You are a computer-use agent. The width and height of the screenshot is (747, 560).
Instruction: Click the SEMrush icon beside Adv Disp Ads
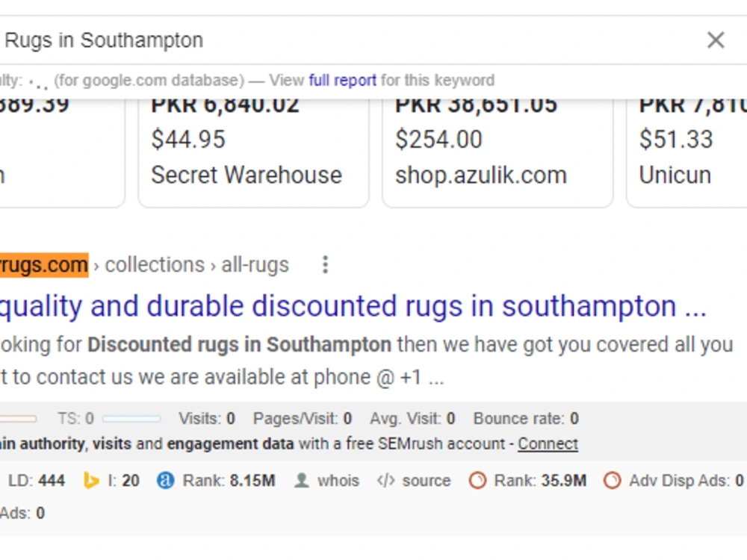pyautogui.click(x=613, y=480)
